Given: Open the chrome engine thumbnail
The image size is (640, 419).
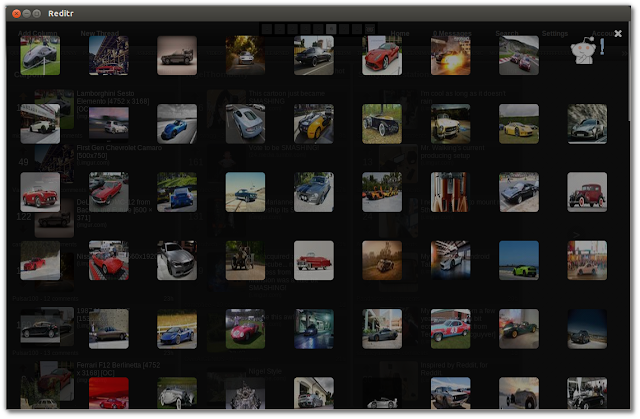Looking at the screenshot, I should (245, 393).
